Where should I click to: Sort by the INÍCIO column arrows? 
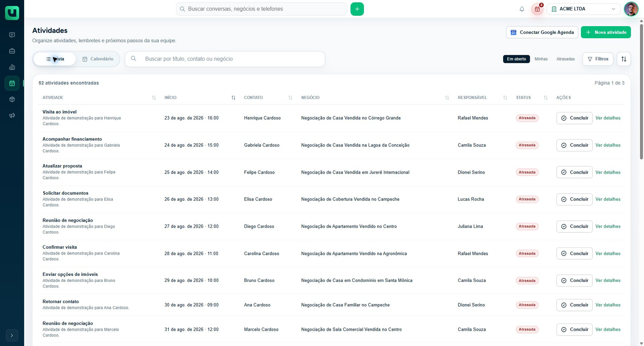[233, 97]
